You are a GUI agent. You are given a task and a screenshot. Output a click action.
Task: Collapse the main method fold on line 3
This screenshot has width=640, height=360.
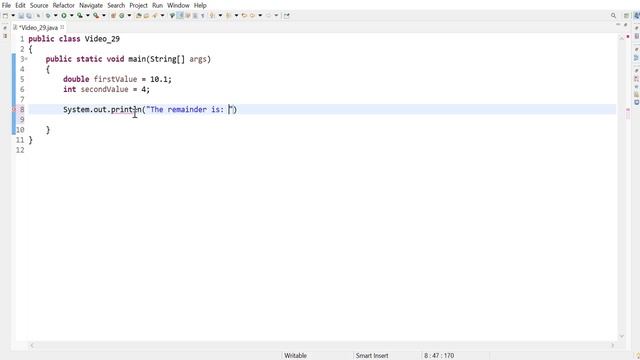point(26,59)
